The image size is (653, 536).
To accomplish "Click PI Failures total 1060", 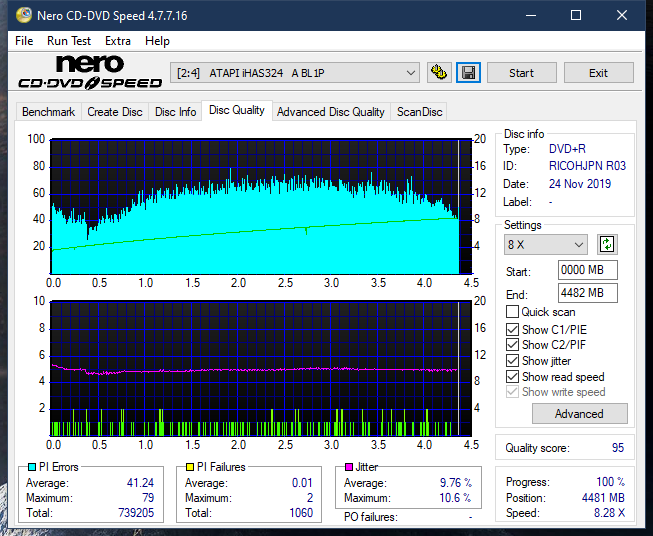I will 301,513.
